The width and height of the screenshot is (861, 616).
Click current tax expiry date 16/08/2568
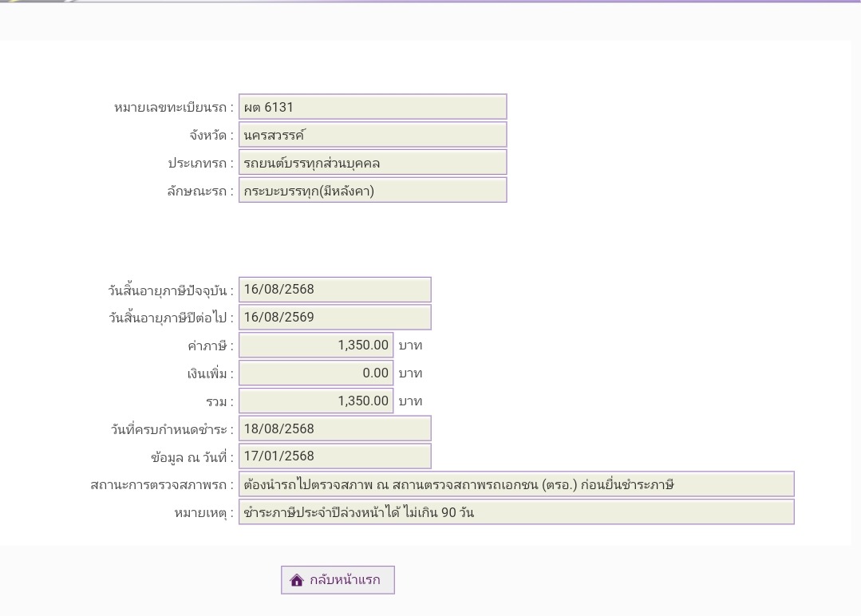[335, 290]
